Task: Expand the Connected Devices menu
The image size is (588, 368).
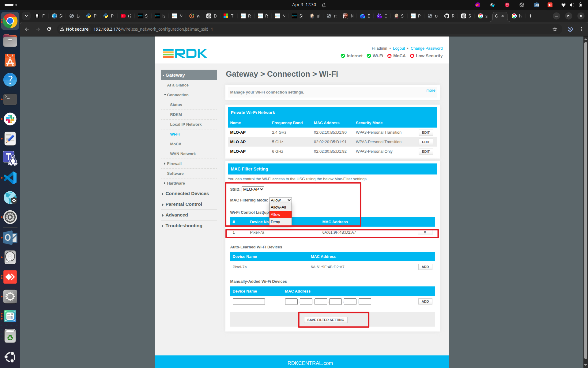Action: (x=187, y=194)
